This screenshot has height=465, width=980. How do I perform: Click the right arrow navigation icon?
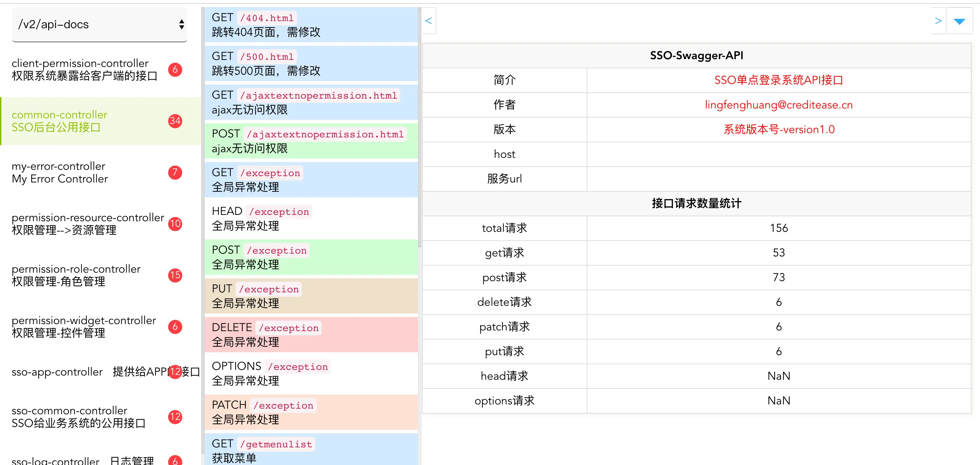[938, 21]
